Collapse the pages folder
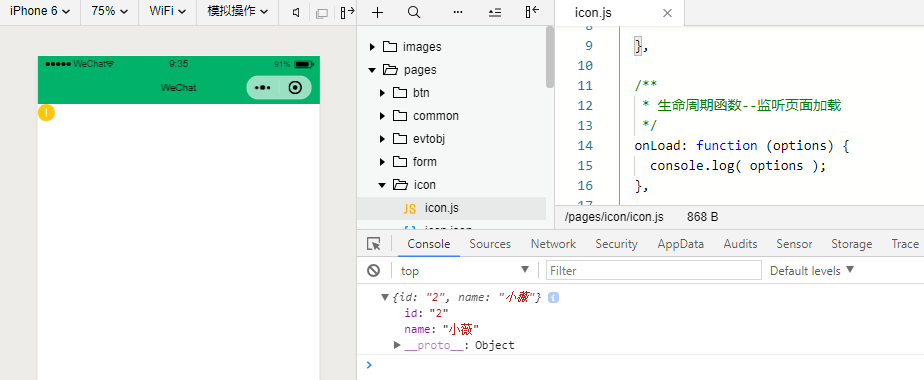This screenshot has height=380, width=924. tap(372, 70)
